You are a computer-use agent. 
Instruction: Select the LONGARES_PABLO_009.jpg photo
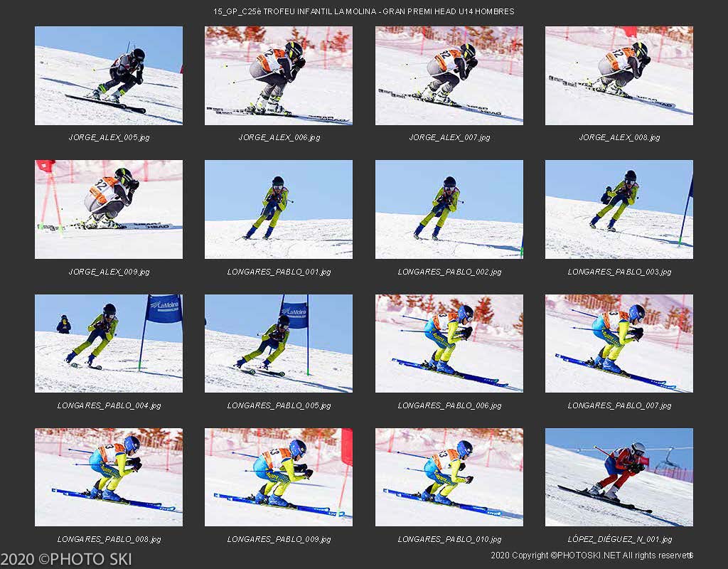coord(279,477)
